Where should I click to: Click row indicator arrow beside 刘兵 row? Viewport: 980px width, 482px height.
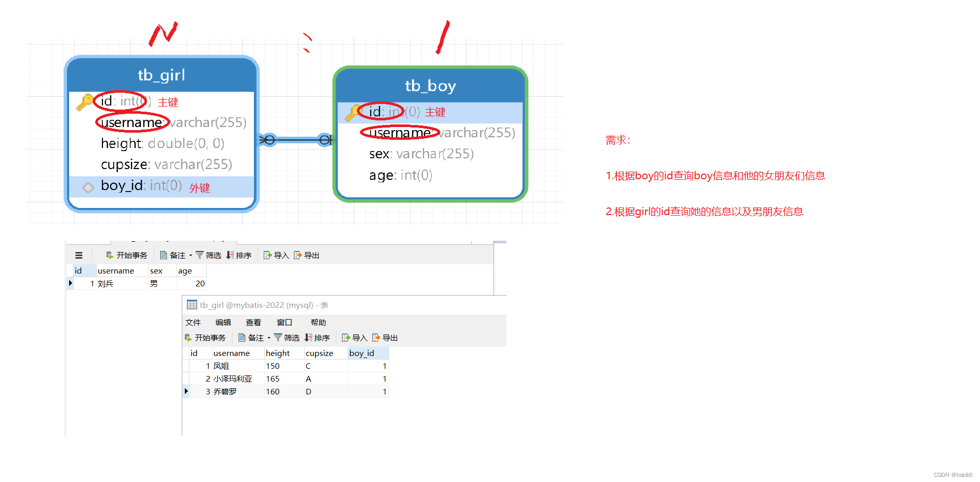(x=71, y=283)
